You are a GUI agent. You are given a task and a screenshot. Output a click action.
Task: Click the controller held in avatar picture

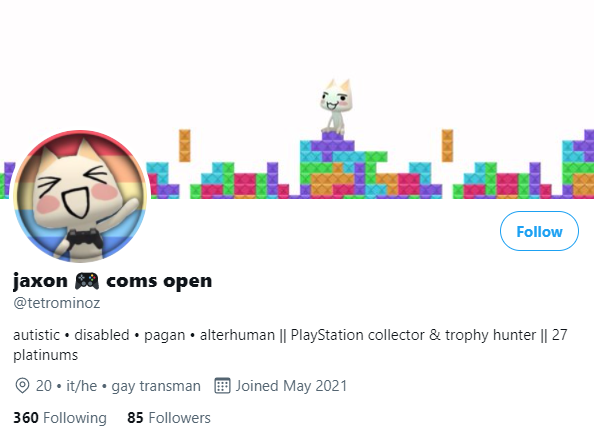click(x=86, y=239)
